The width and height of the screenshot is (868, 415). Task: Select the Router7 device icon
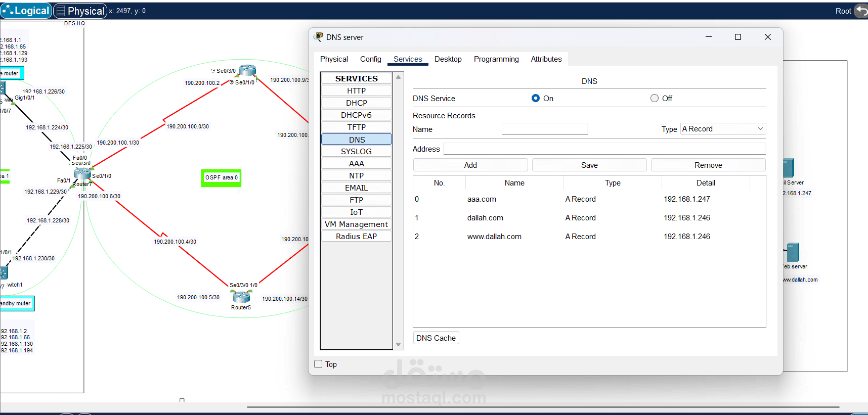click(x=82, y=174)
